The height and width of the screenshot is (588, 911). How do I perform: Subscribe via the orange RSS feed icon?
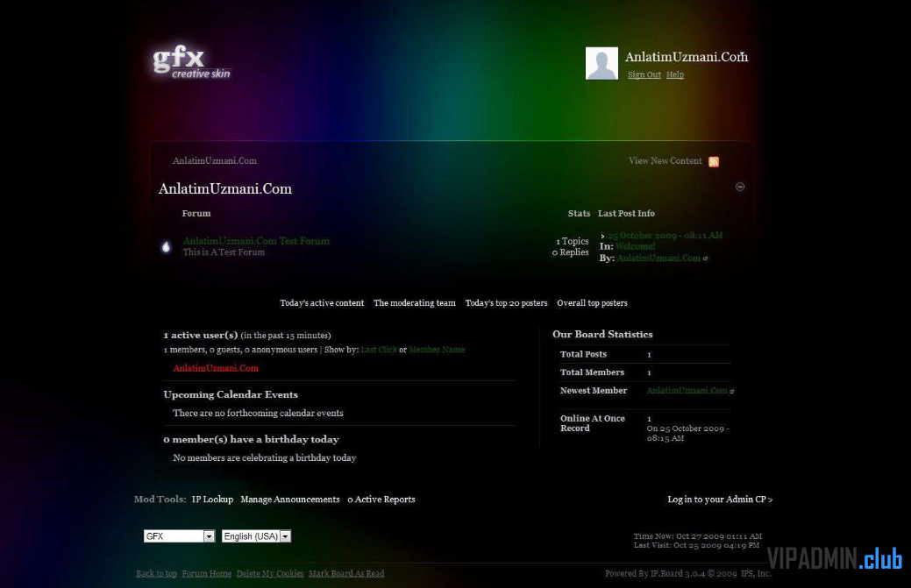(x=714, y=161)
